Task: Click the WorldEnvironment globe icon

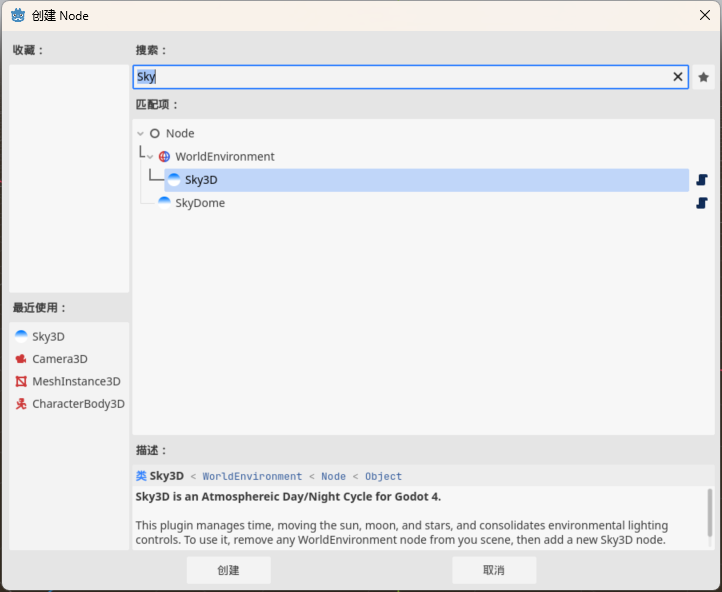Action: (164, 157)
